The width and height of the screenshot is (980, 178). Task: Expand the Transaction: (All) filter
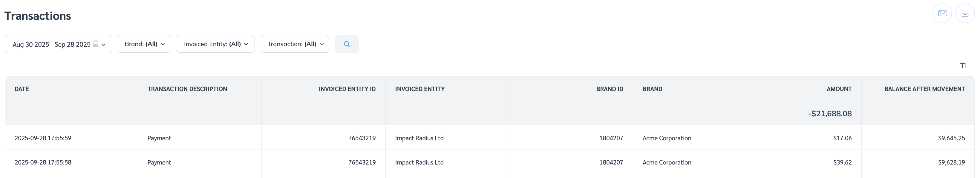pyautogui.click(x=295, y=44)
